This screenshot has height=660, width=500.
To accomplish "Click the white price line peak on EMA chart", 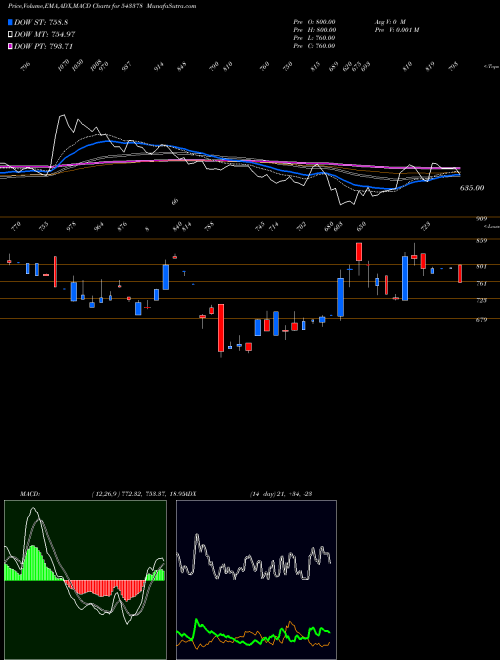I will 62,115.
